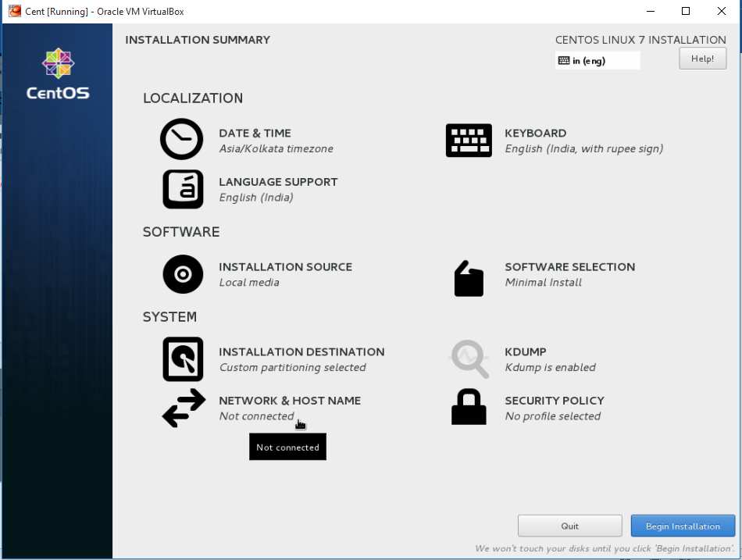Select the NETWORK & HOST NAME heading
The height and width of the screenshot is (560, 742).
290,401
